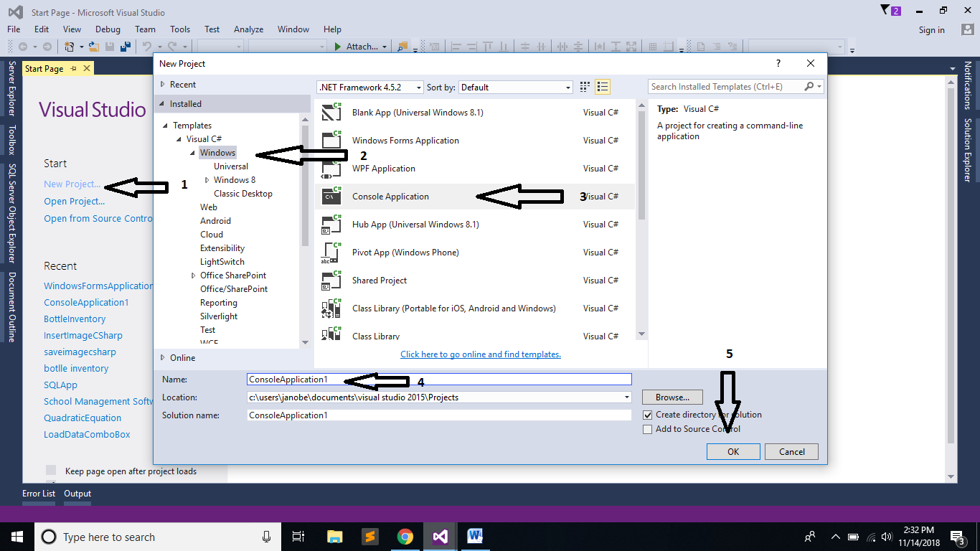Select the Shared Project template icon
Image resolution: width=980 pixels, height=551 pixels.
click(331, 281)
